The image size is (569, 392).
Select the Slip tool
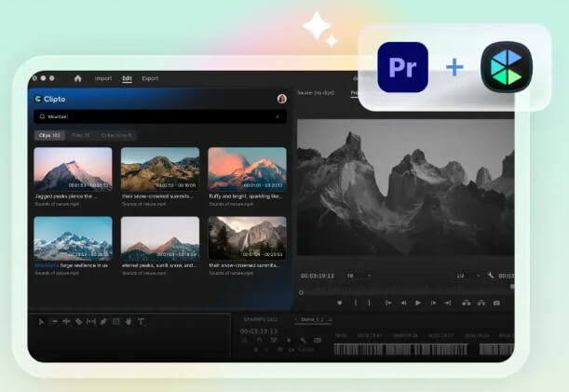point(91,321)
